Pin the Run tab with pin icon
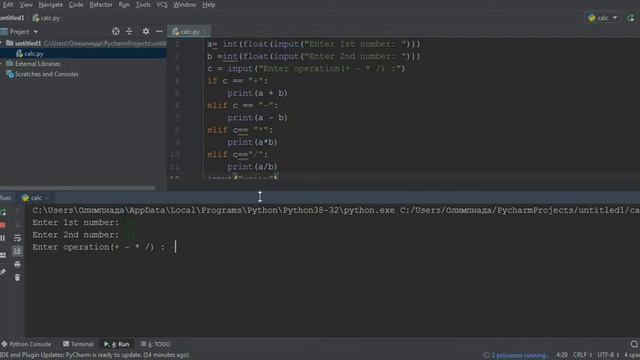The height and width of the screenshot is (360, 640). (x=3, y=271)
